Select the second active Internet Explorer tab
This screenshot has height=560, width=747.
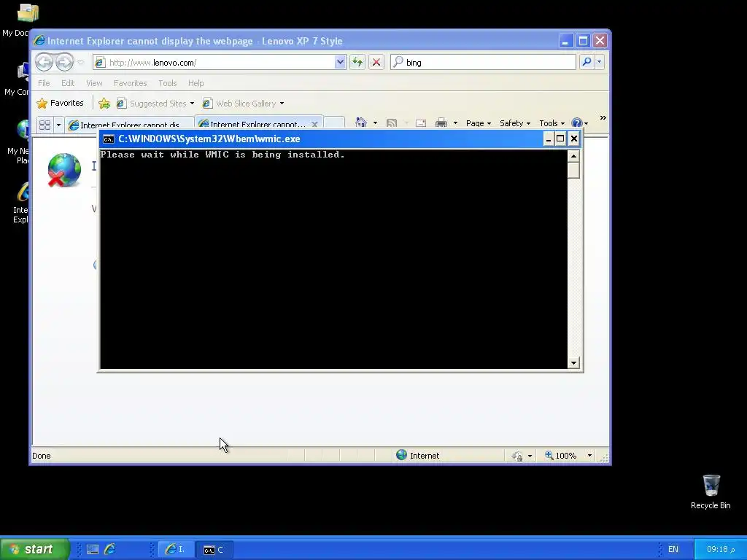(x=252, y=124)
